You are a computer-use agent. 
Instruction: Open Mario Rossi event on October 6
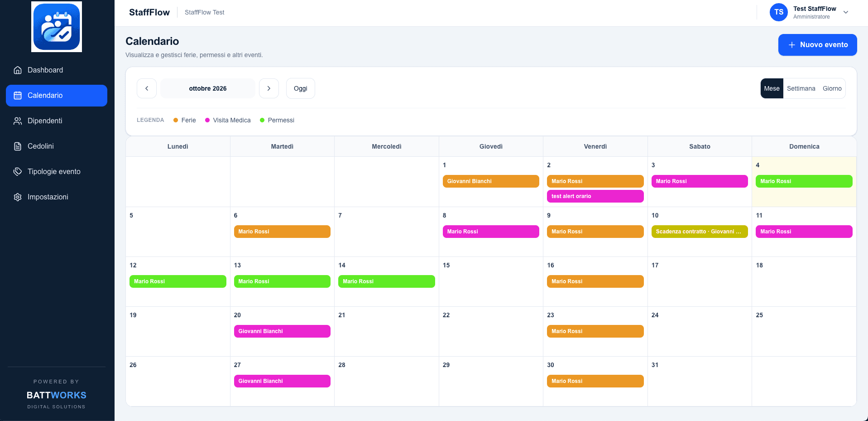[x=282, y=232]
